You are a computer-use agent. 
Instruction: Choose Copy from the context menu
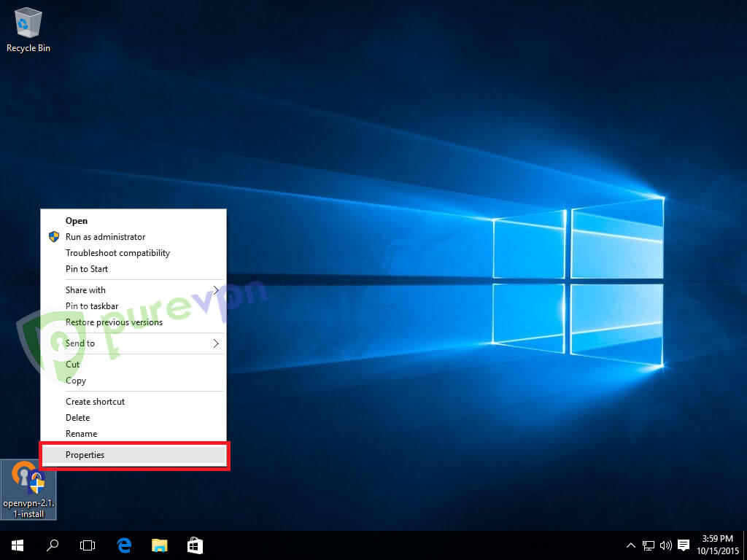tap(133, 381)
